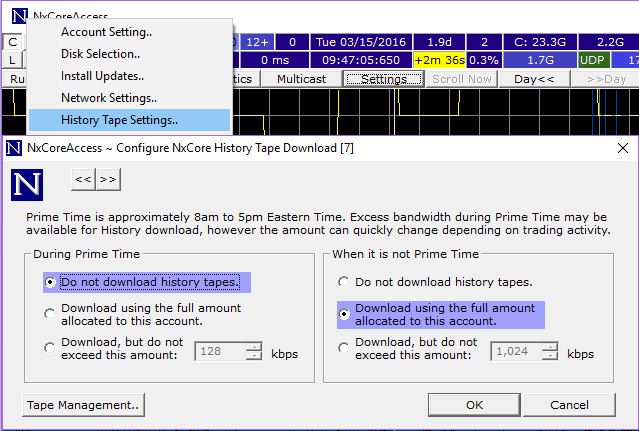Screen dimensions: 639x431
Task: Select non-Prime Time full amount download option
Action: point(441,314)
